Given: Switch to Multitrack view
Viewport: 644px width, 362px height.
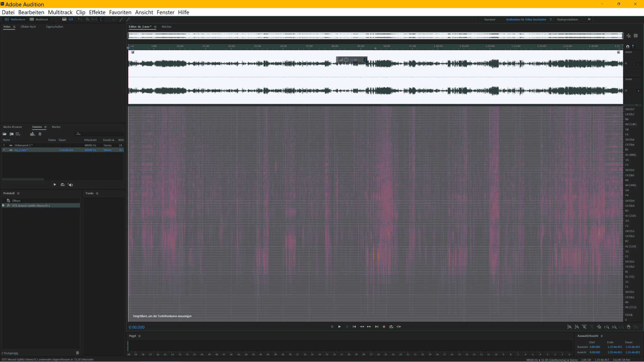Looking at the screenshot, I should click(x=39, y=19).
